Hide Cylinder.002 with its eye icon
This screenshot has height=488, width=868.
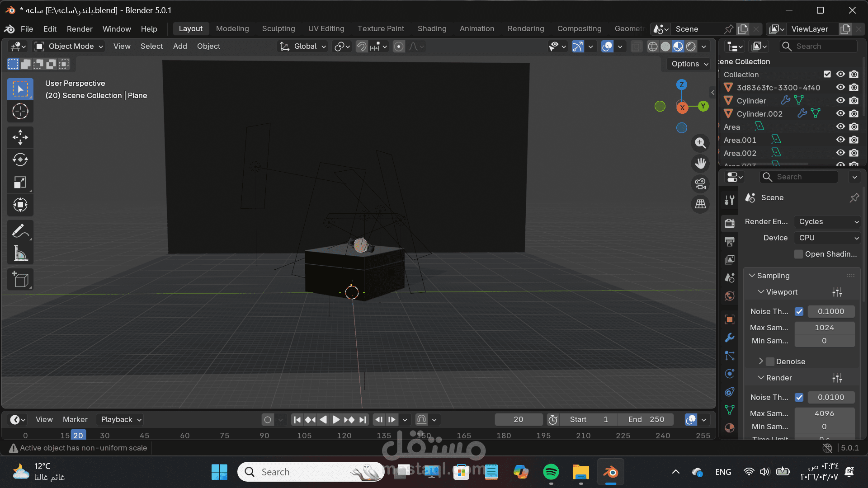click(x=840, y=113)
